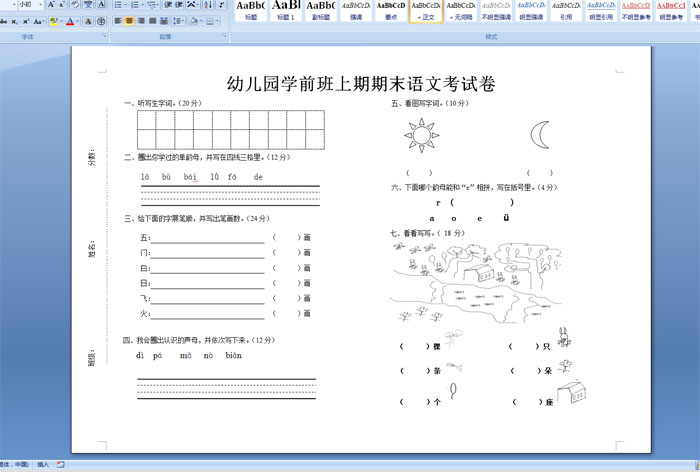Expand the Numbering dropdown arrow
Viewport: 700px width, 472px height.
[x=142, y=5]
